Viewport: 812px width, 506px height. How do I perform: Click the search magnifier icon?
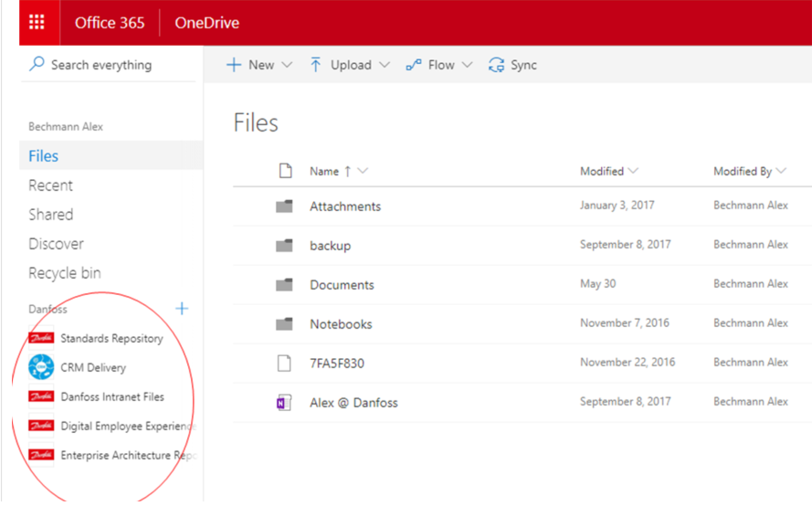coord(37,64)
